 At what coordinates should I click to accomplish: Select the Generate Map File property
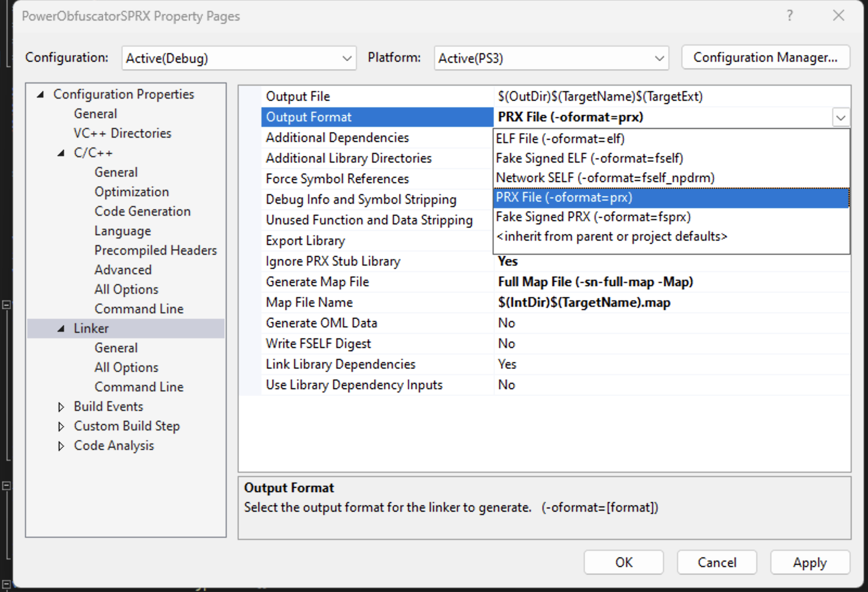[x=317, y=282]
